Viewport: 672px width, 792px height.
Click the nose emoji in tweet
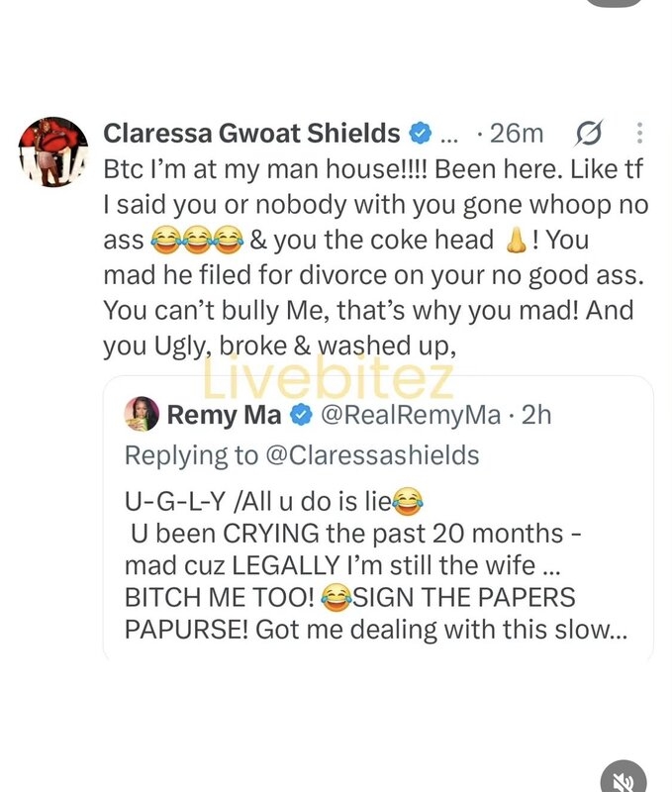point(516,240)
